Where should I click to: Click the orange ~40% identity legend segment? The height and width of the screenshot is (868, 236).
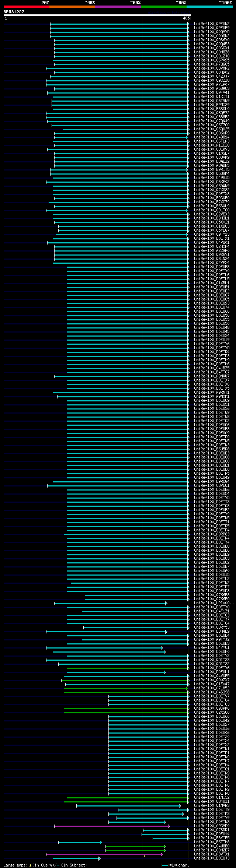pyautogui.click(x=72, y=7)
